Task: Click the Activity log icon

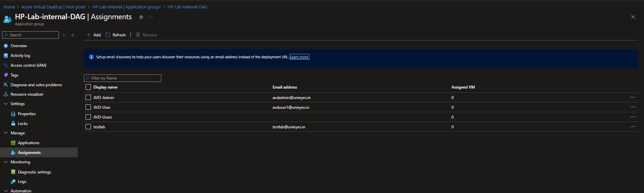Action: (x=6, y=56)
